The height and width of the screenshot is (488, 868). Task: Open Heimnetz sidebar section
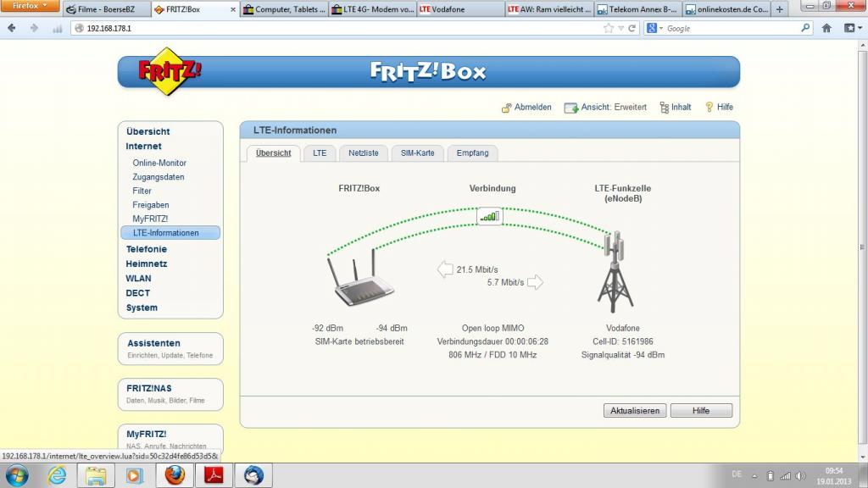point(146,264)
